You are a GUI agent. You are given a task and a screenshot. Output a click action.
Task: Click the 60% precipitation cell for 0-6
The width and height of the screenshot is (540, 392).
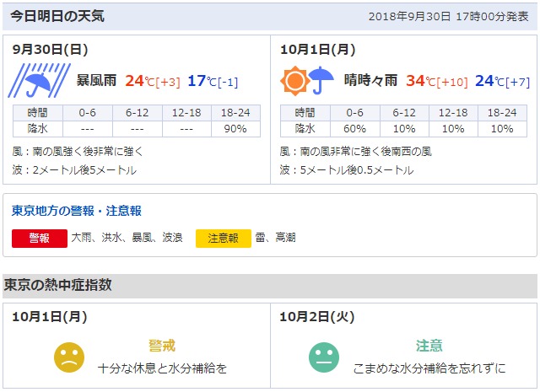pos(354,129)
